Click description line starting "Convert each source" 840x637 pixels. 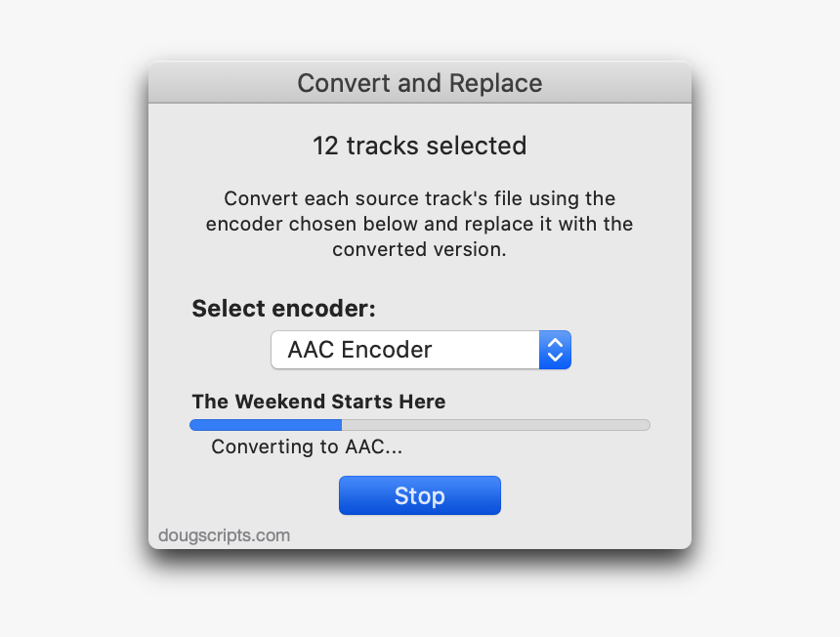(419, 198)
